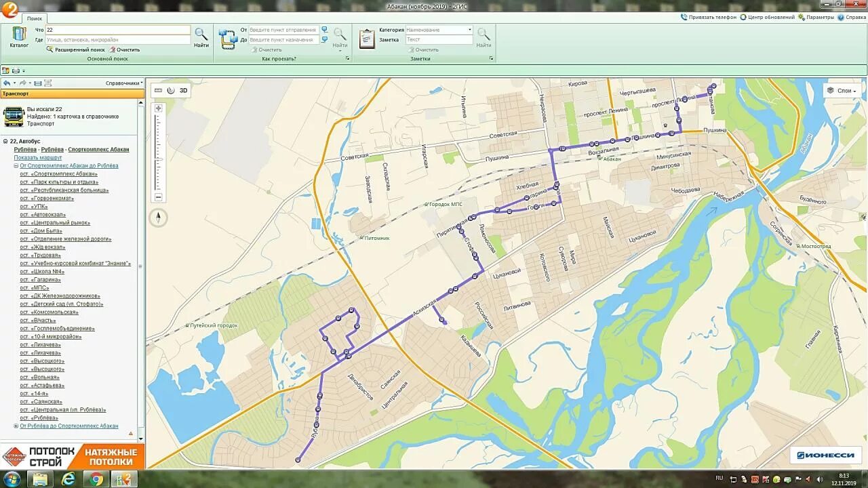This screenshot has height=488, width=868.
Task: Open the Категория dropdown
Action: pyautogui.click(x=469, y=30)
